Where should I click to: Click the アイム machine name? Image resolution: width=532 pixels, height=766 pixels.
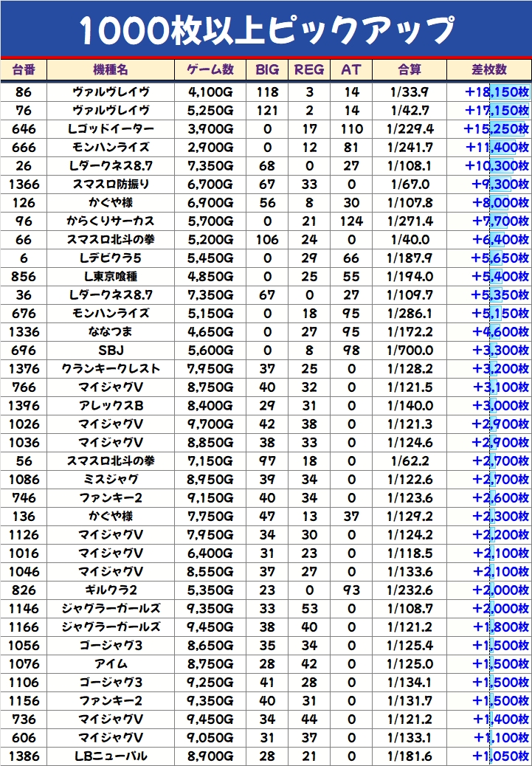pyautogui.click(x=111, y=664)
